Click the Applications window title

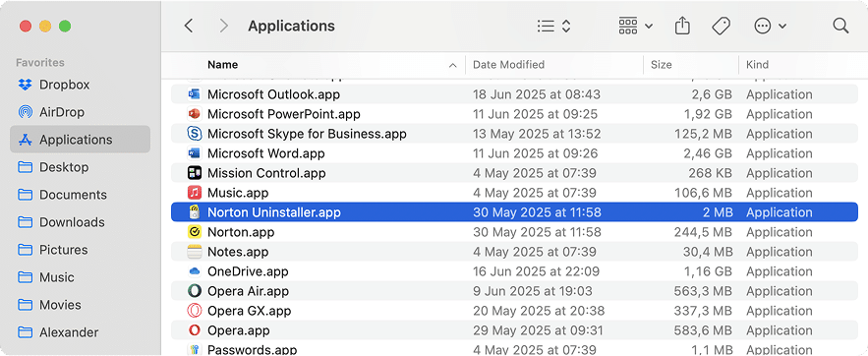click(x=291, y=26)
